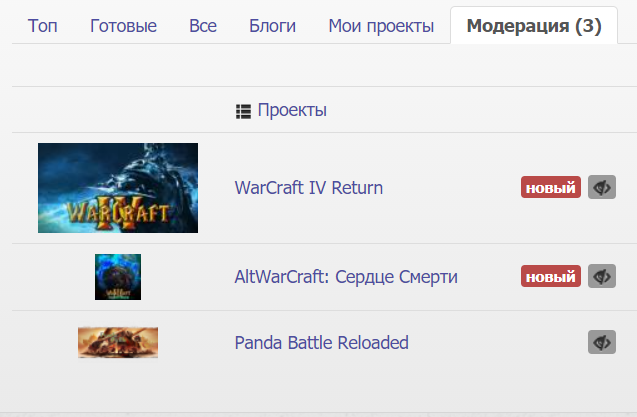
Task: Click the small square AltWarCraft thumbnail
Action: click(x=118, y=277)
